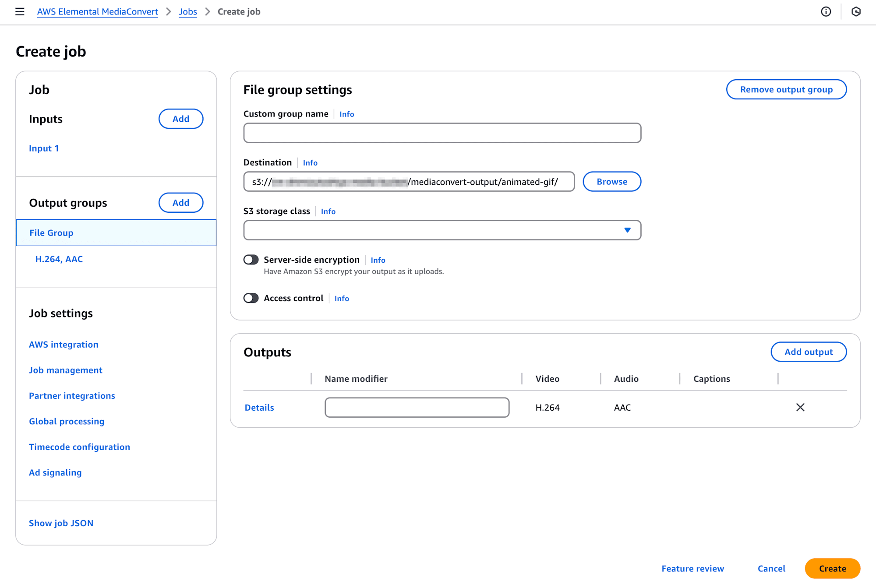The height and width of the screenshot is (588, 876).
Task: Select Input 1 in the Job panel
Action: pos(44,148)
